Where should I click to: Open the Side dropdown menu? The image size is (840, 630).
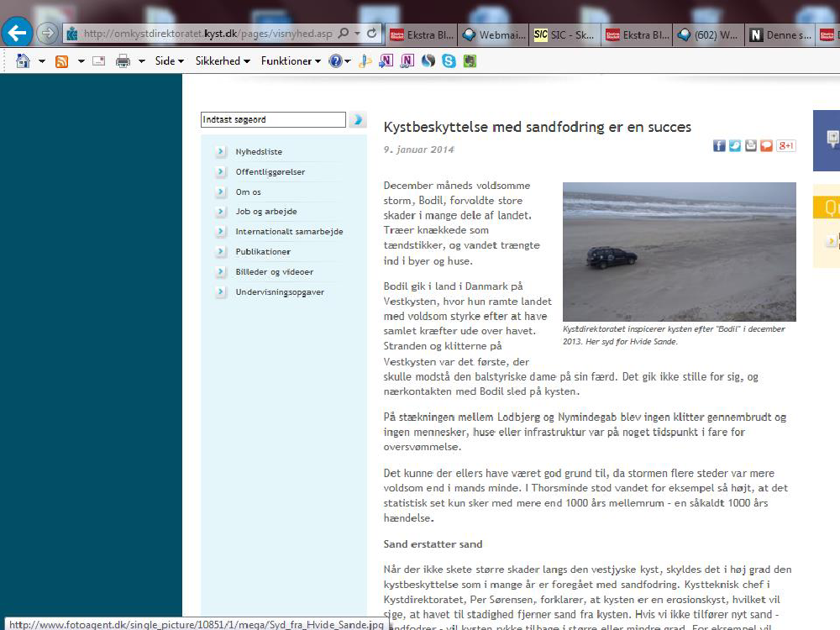(x=169, y=60)
